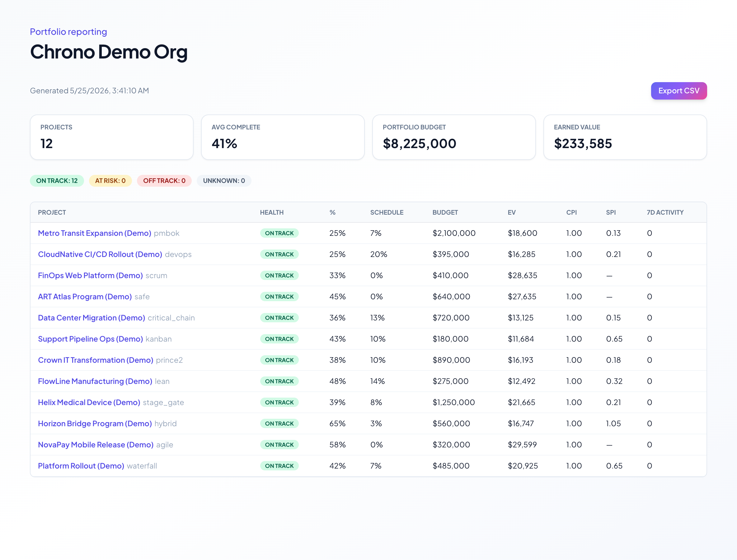Click the HEALTH column header
The image size is (737, 560).
[272, 212]
